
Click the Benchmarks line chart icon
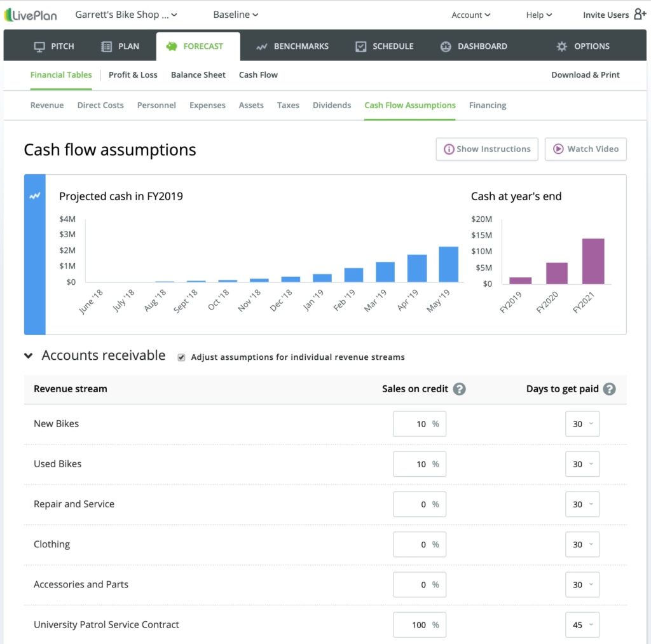[261, 46]
